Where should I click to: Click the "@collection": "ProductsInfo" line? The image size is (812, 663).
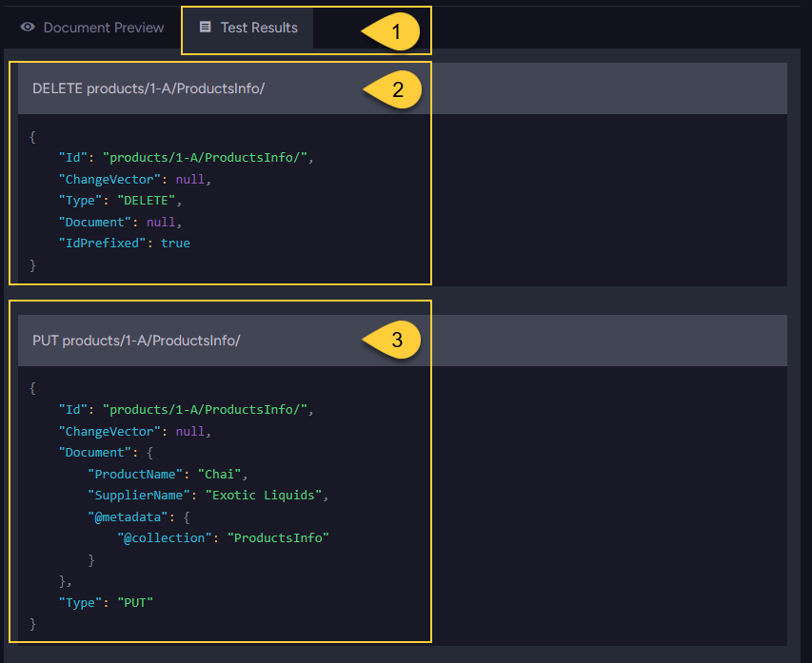223,538
